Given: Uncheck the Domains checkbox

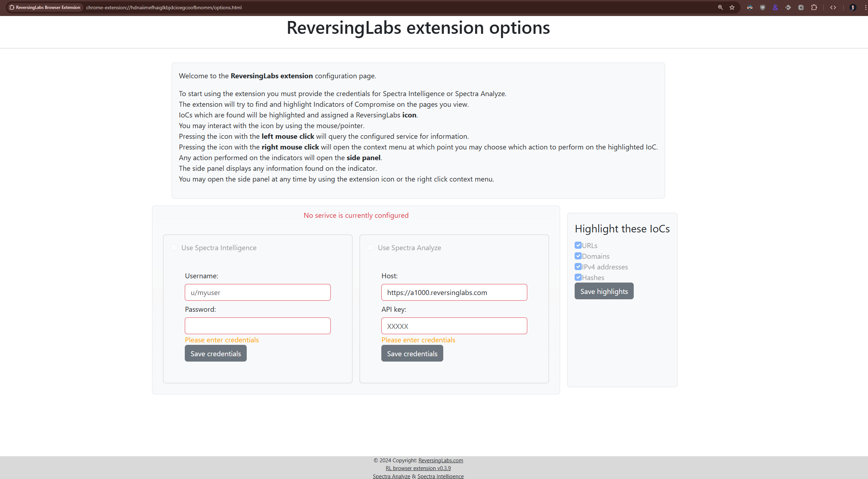Looking at the screenshot, I should click(578, 256).
